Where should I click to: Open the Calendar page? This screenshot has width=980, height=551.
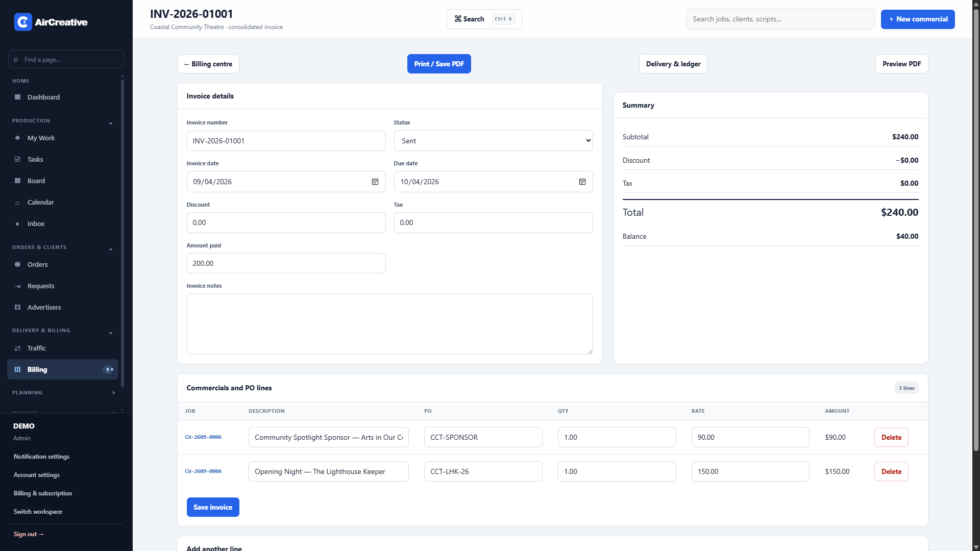[63, 202]
